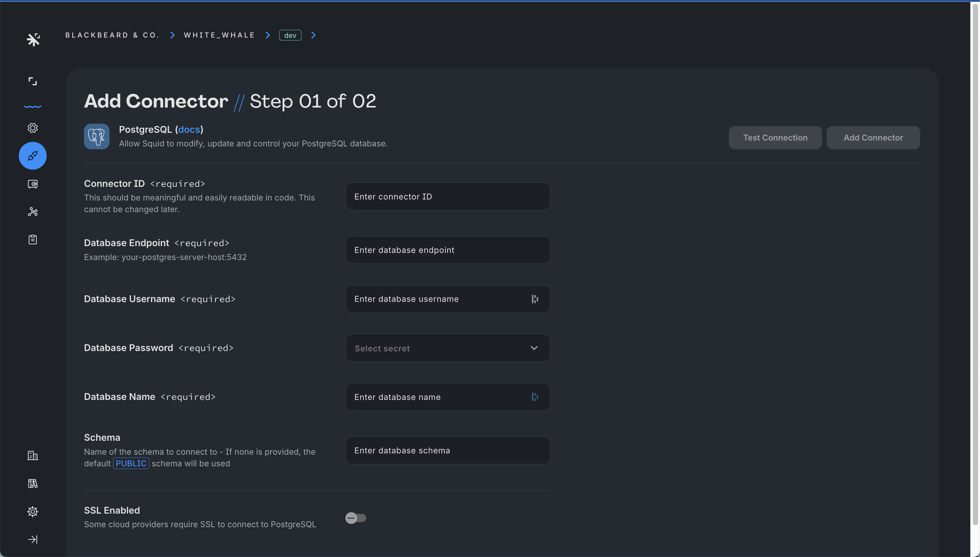Focus the Enter database schema field
The height and width of the screenshot is (557, 980).
[448, 450]
